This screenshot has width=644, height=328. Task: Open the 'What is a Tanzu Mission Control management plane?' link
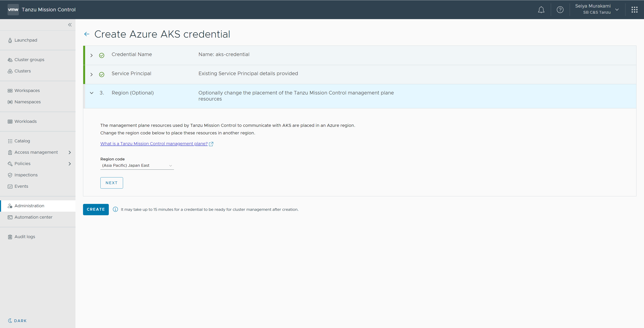(x=154, y=144)
